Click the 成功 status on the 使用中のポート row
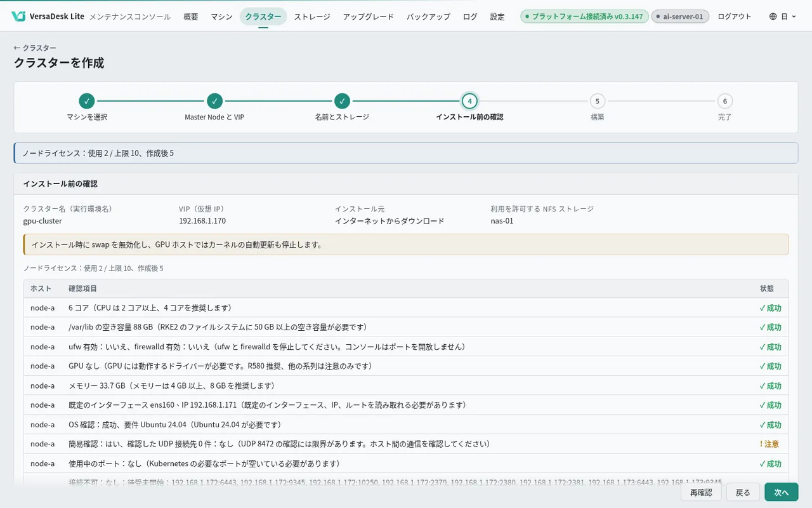This screenshot has width=812, height=508. [770, 464]
